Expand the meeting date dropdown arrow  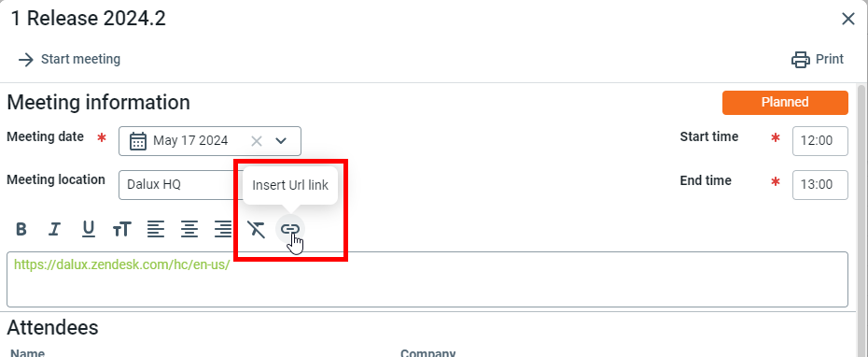pyautogui.click(x=281, y=141)
